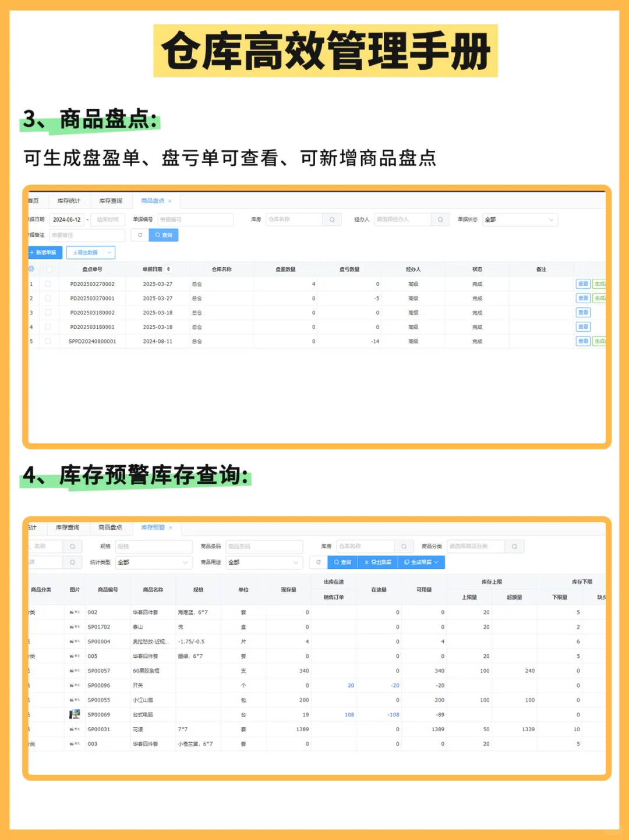Click the magnifier in the product name search box
629x840 pixels.
pos(73,546)
